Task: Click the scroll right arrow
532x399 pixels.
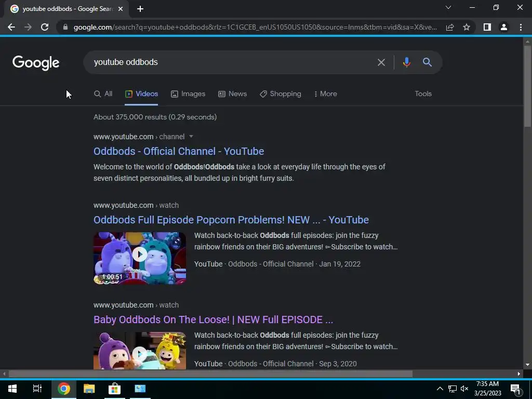Action: pos(519,374)
